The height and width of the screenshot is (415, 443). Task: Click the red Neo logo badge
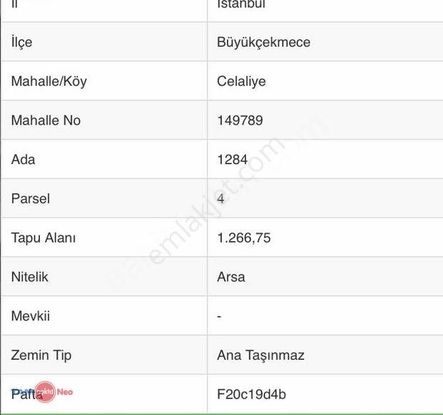45,392
